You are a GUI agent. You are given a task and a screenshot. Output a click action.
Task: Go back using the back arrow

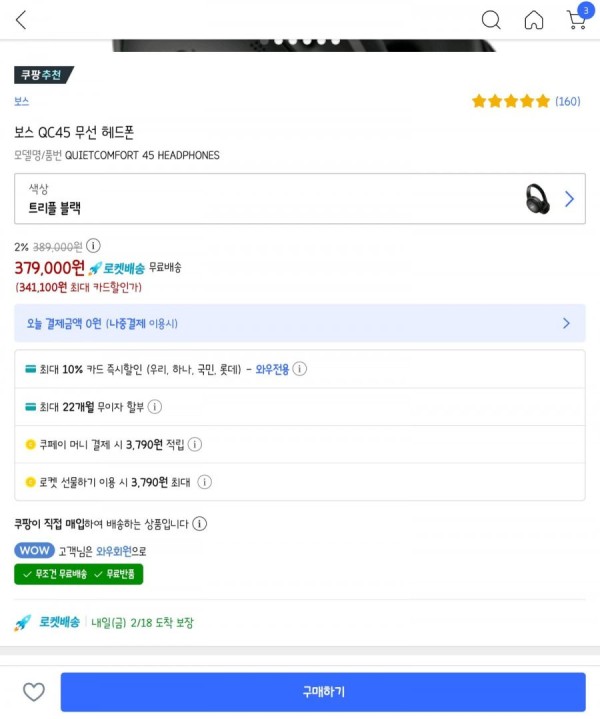click(21, 20)
